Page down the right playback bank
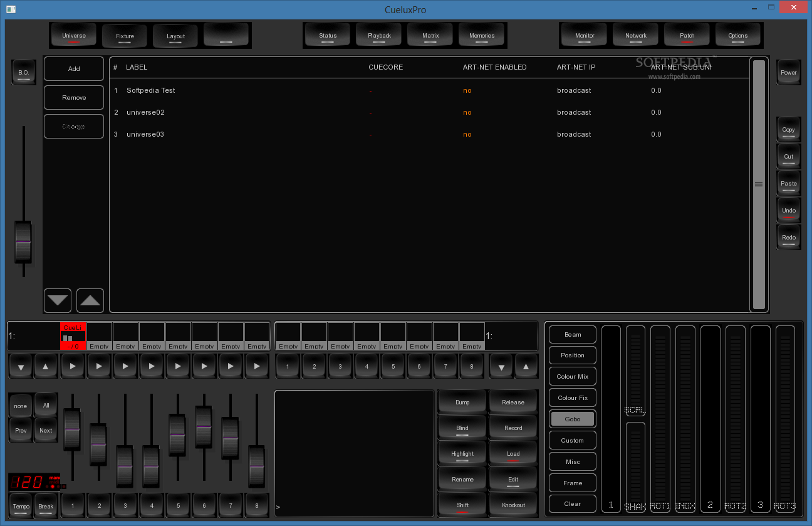This screenshot has height=526, width=812. [x=501, y=366]
